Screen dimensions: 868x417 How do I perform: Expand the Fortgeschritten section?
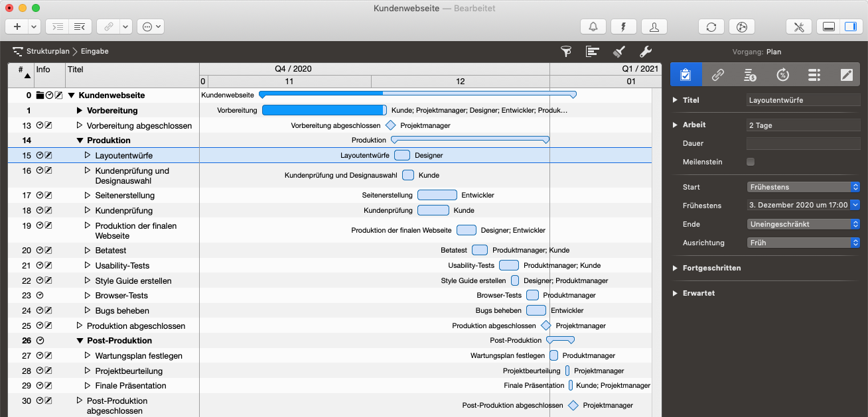click(x=676, y=268)
